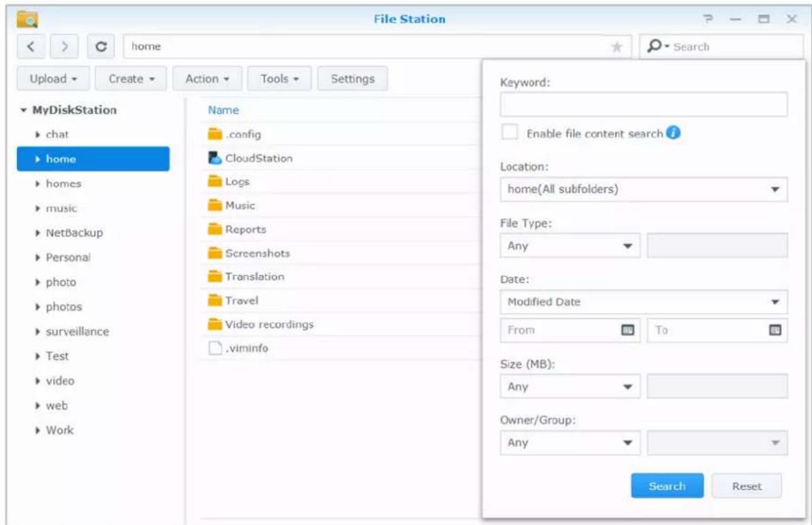Click the Reset button

[x=747, y=486]
